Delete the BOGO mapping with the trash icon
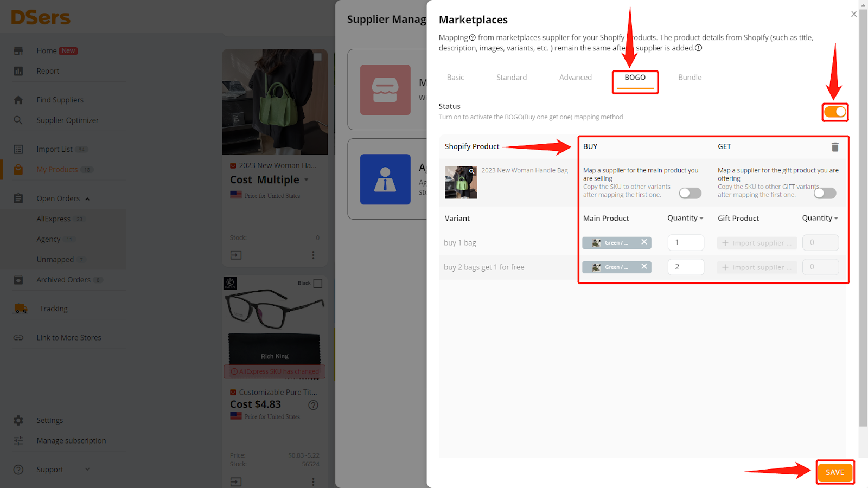 pyautogui.click(x=835, y=147)
